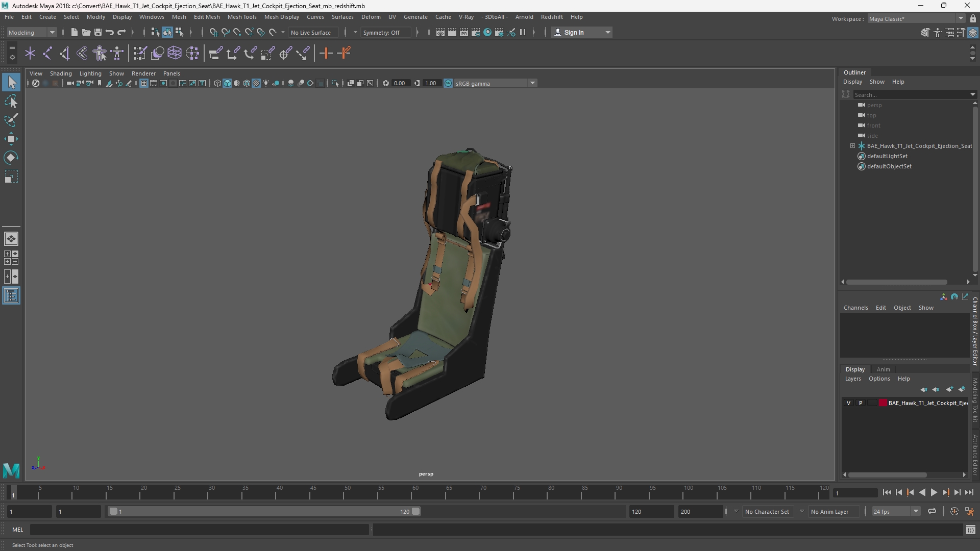This screenshot has height=551, width=980.
Task: Redo the last action
Action: (121, 33)
